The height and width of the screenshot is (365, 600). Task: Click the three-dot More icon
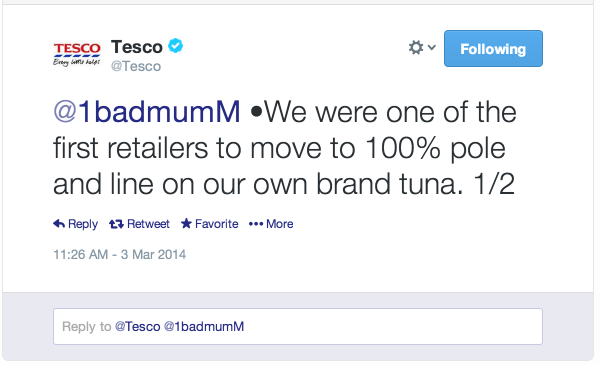(x=256, y=224)
